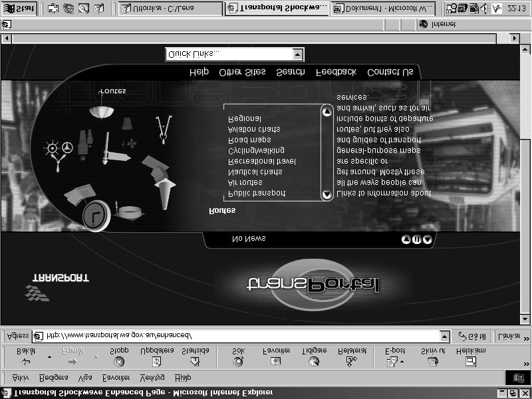This screenshot has width=532, height=399.
Task: Open the Favoriter toolbar icon
Action: tap(276, 362)
